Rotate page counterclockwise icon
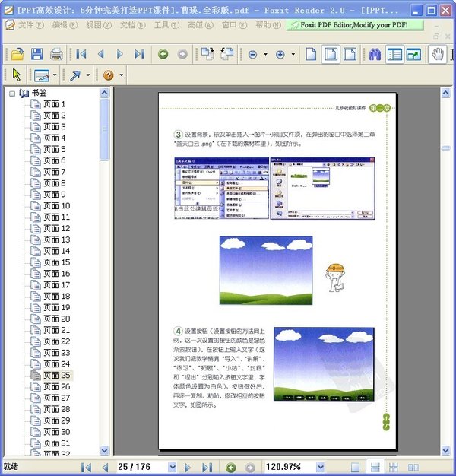Viewport: 456px width, 476px height. 226,54
